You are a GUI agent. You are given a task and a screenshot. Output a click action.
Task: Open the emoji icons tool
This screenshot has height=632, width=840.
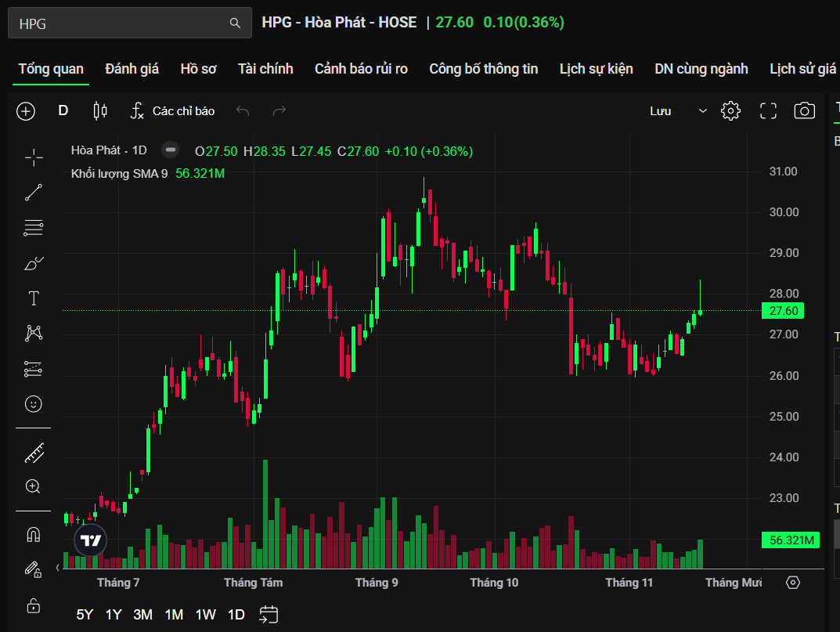coord(34,404)
